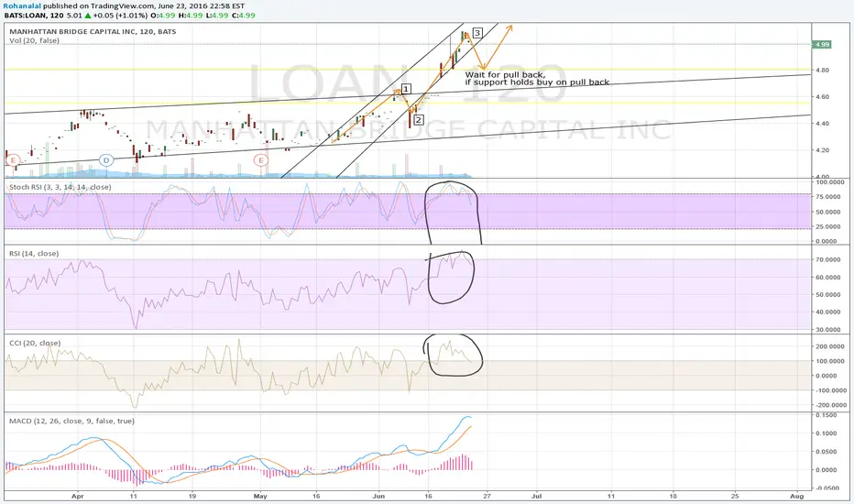The image size is (854, 504).
Task: Click the May date on time axis
Action: tap(261, 497)
